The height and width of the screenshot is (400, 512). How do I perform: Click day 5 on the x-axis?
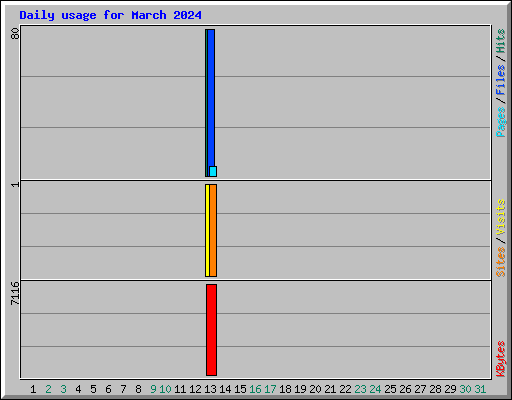[93, 389]
